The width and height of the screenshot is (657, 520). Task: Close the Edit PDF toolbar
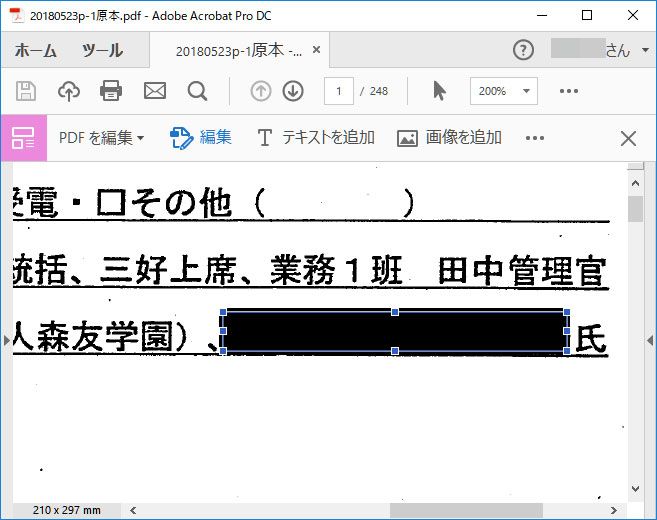(x=628, y=138)
